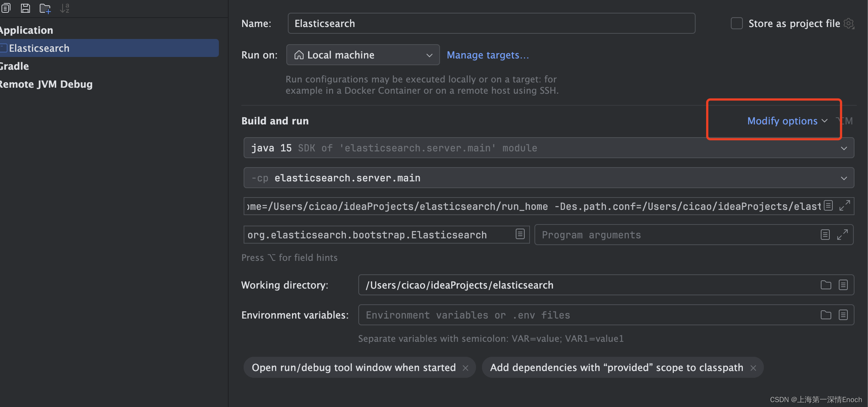Remove 'Open run/debug tool window when started' option
The height and width of the screenshot is (407, 868).
click(x=465, y=368)
